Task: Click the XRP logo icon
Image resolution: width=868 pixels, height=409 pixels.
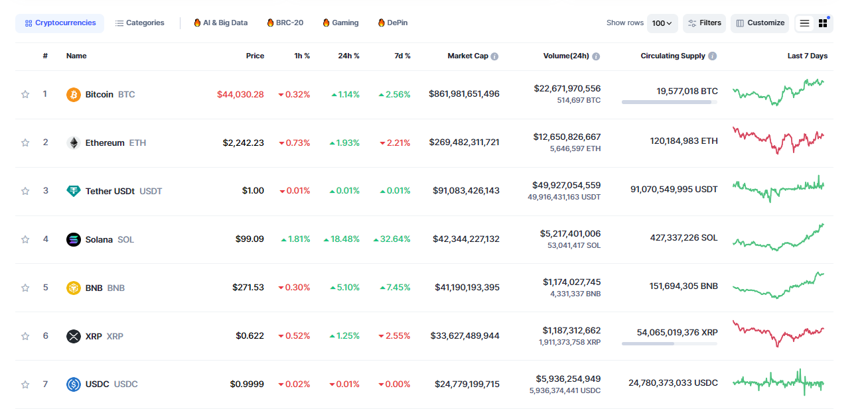Action: pos(74,336)
